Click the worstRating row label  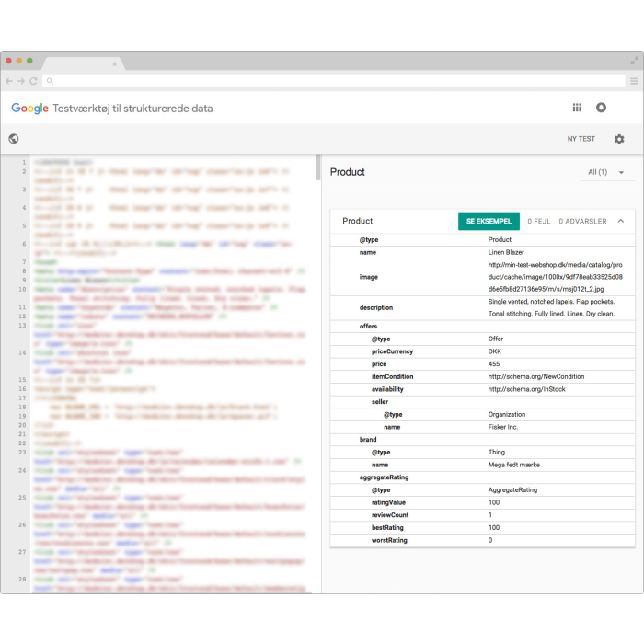(x=389, y=541)
